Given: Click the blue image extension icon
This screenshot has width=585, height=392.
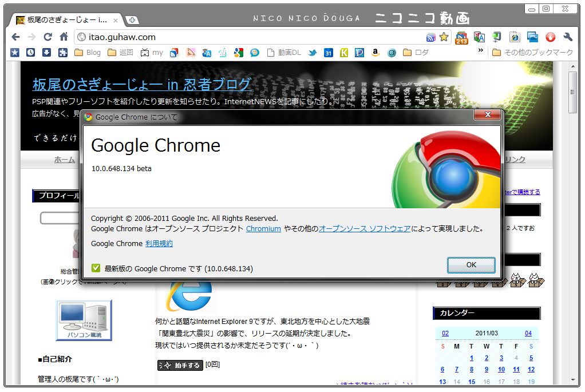Looking at the screenshot, I should pos(532,37).
